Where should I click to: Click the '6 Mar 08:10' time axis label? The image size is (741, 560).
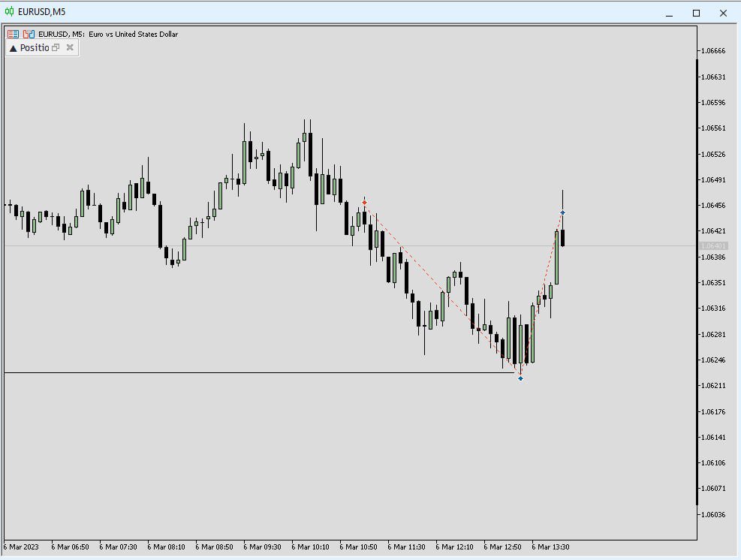coord(167,546)
